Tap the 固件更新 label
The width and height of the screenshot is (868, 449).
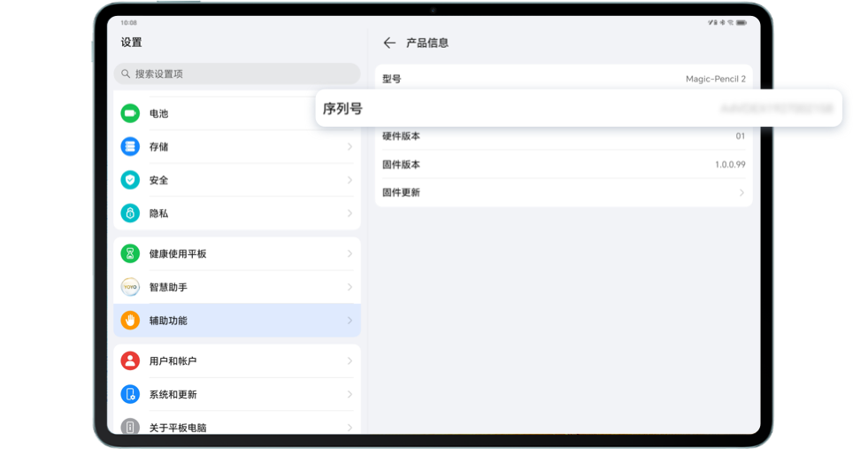pos(401,192)
